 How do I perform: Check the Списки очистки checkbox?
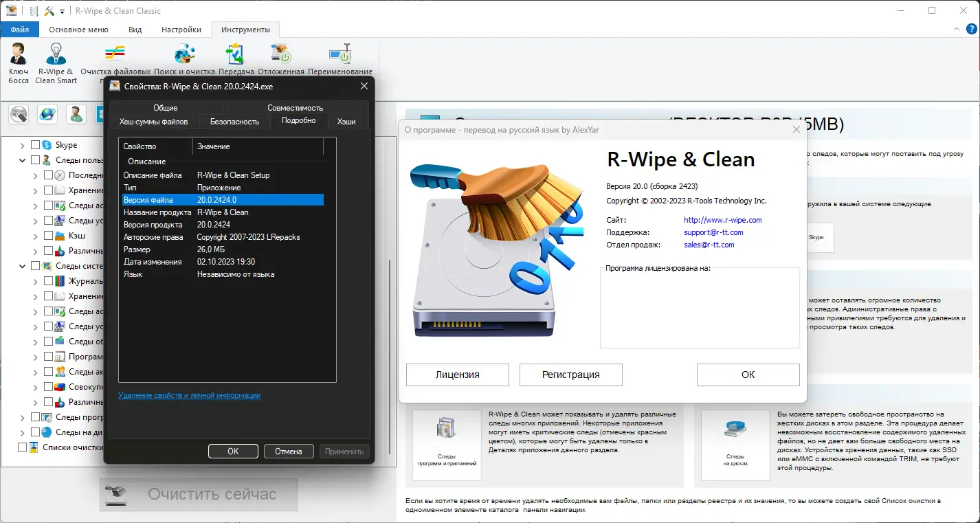point(22,447)
